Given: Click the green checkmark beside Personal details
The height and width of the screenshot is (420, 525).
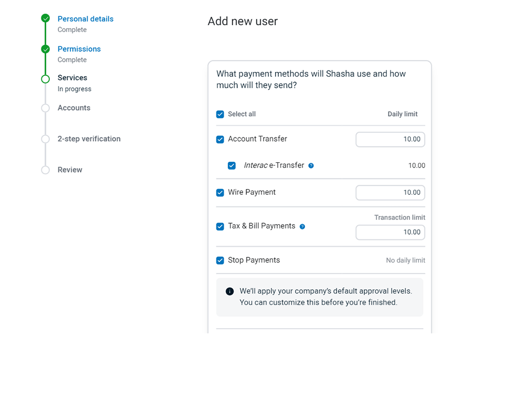Looking at the screenshot, I should point(45,17).
